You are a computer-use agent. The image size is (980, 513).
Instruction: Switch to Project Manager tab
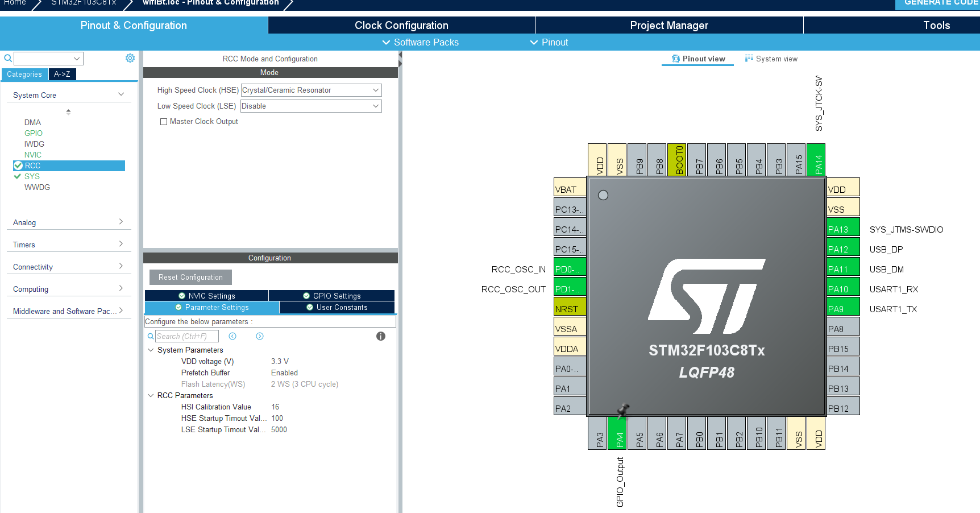coord(669,25)
